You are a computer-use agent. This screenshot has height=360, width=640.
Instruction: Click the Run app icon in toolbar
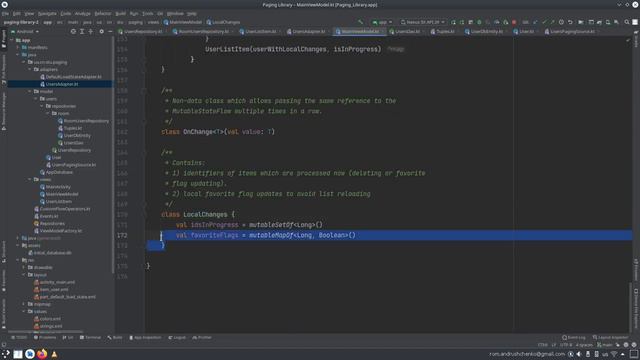point(453,22)
